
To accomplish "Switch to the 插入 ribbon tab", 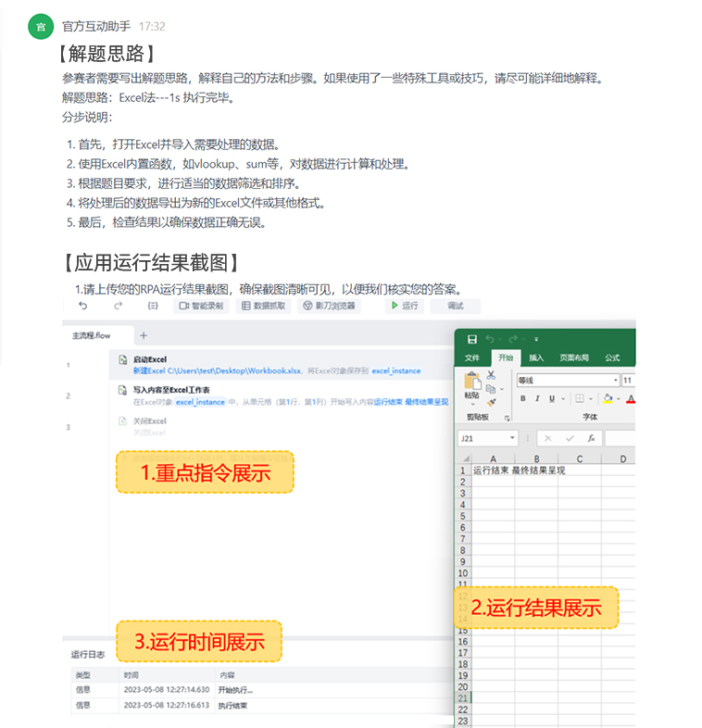I will pyautogui.click(x=536, y=358).
